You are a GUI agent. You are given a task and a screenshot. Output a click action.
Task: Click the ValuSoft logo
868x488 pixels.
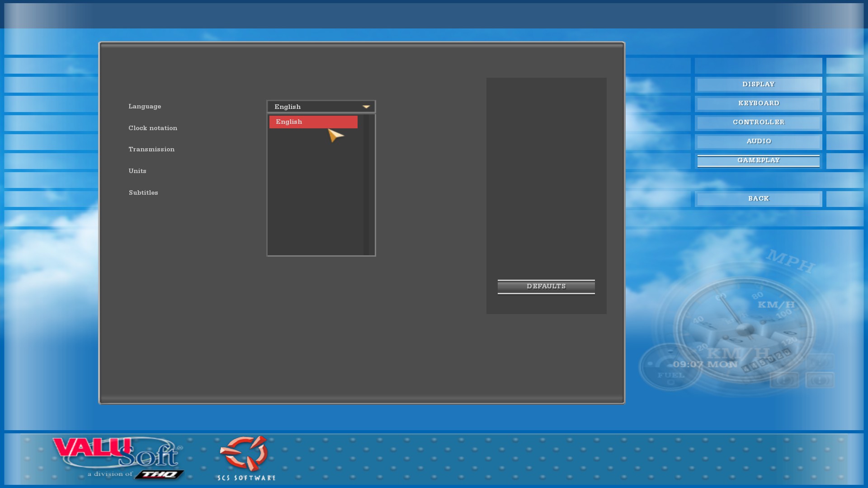(x=117, y=452)
